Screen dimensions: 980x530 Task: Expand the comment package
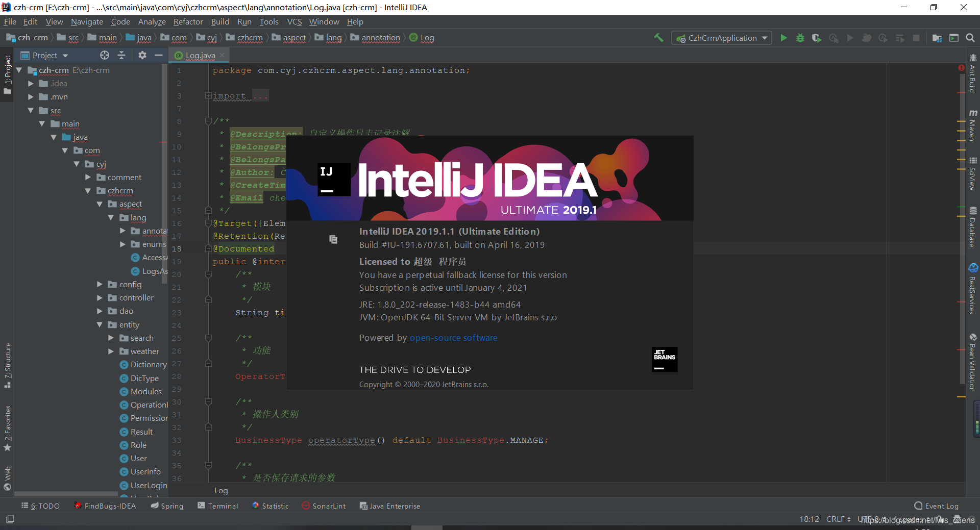[88, 177]
